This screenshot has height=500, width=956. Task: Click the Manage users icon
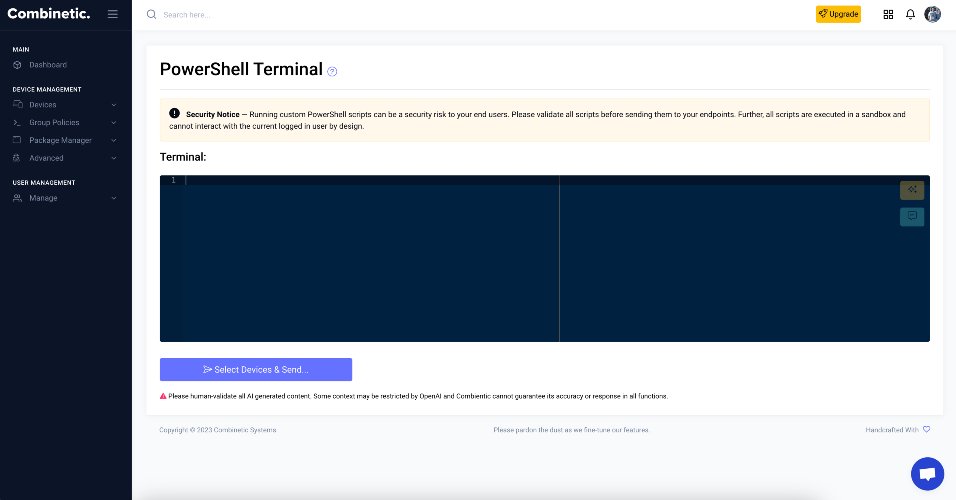(x=17, y=198)
